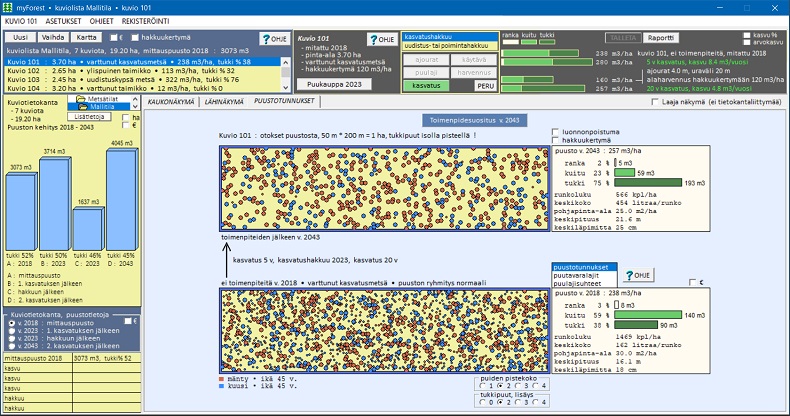This screenshot has width=790, height=416.
Task: Click the OHJE help button beside puustotunnukset list
Action: coord(636,275)
